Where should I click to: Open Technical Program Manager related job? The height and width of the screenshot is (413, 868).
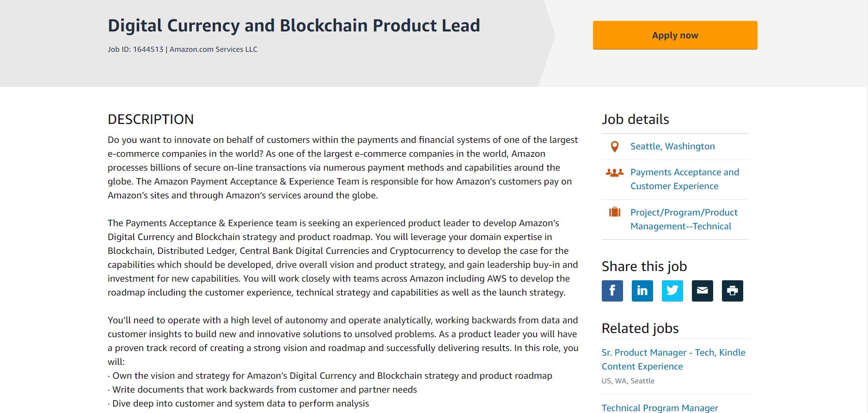click(660, 408)
